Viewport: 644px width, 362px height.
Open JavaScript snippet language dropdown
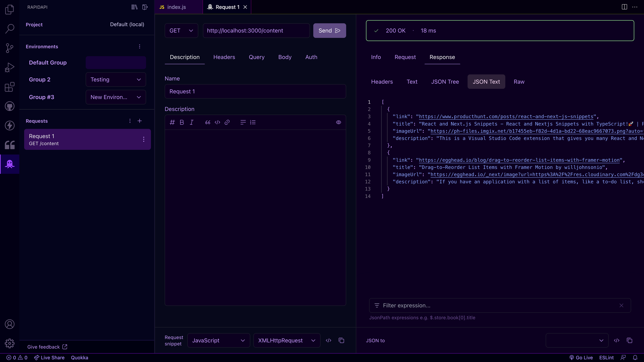tap(219, 341)
